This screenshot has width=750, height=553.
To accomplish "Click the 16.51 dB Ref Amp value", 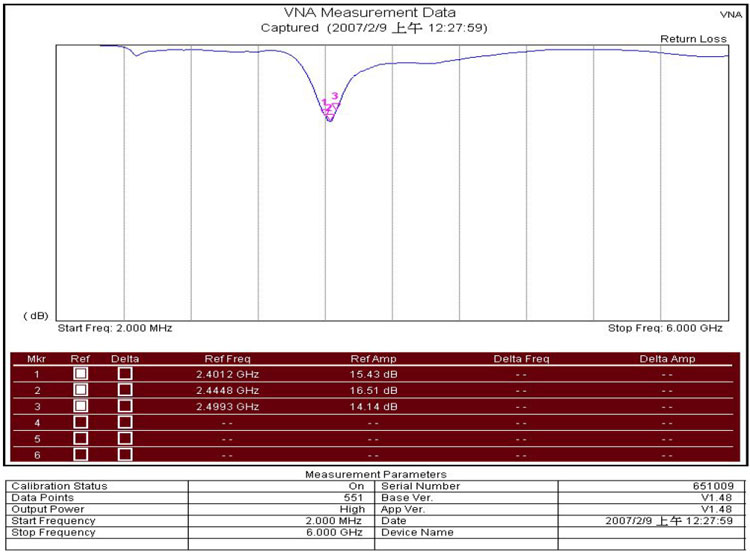I will coord(374,390).
